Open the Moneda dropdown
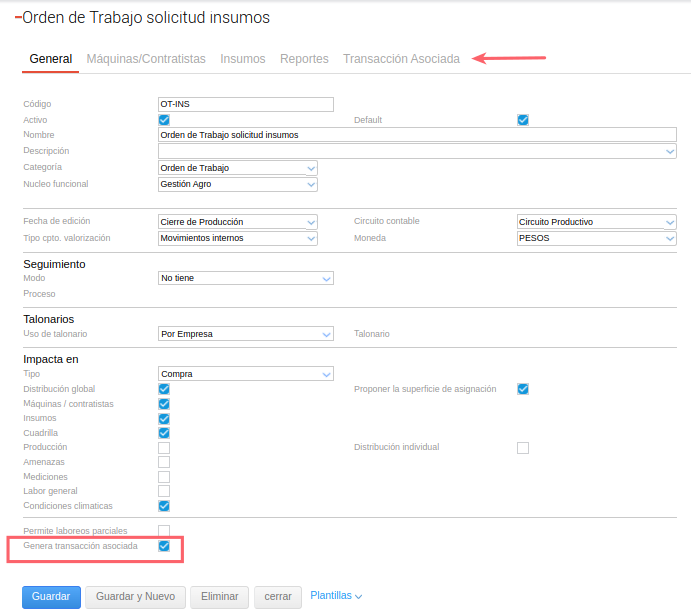 (x=596, y=238)
